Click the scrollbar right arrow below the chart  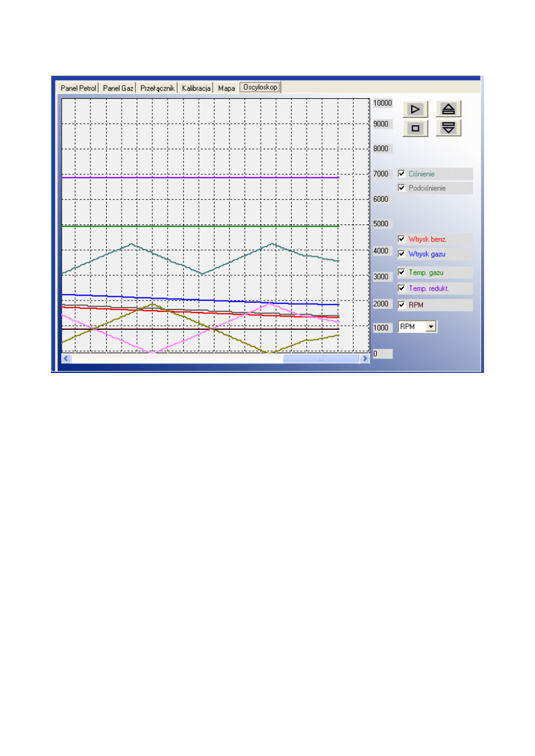[x=364, y=359]
